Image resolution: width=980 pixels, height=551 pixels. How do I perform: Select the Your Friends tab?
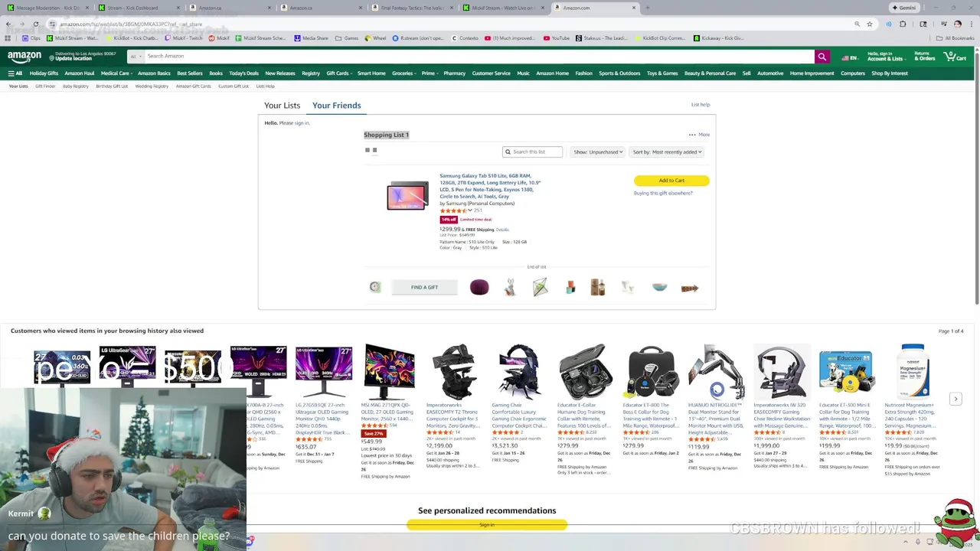[336, 106]
